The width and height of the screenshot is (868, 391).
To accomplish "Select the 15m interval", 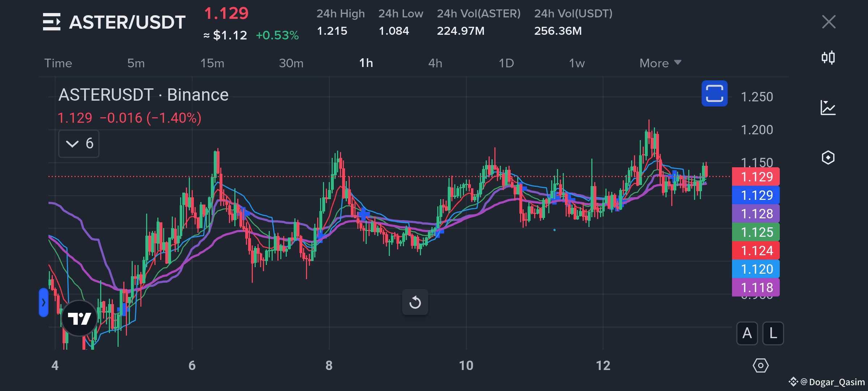I will (212, 63).
